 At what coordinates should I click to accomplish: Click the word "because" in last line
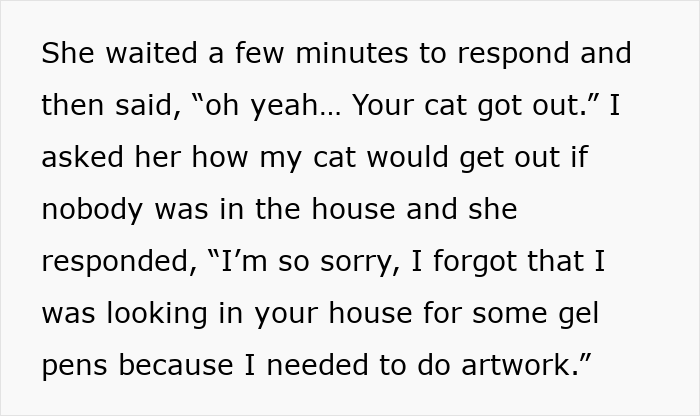coord(176,365)
